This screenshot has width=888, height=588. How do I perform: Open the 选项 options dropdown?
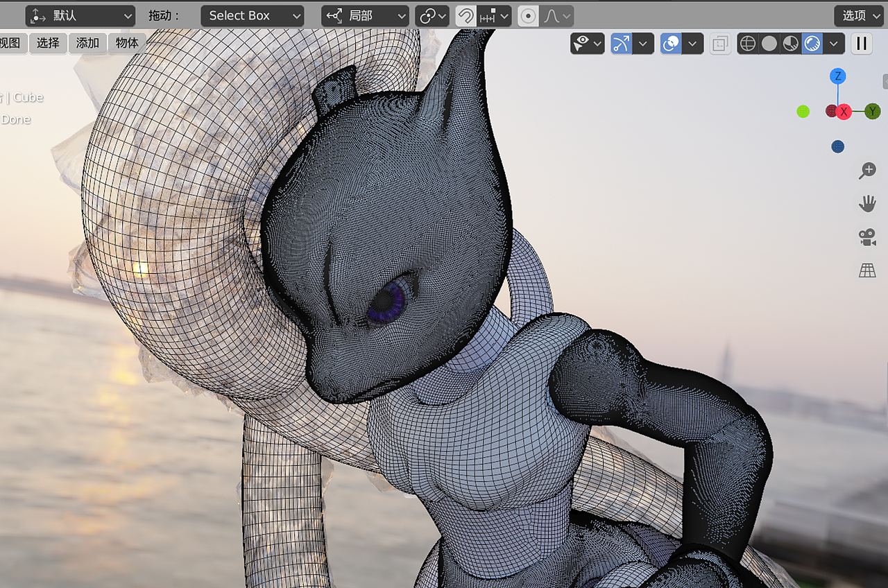860,15
